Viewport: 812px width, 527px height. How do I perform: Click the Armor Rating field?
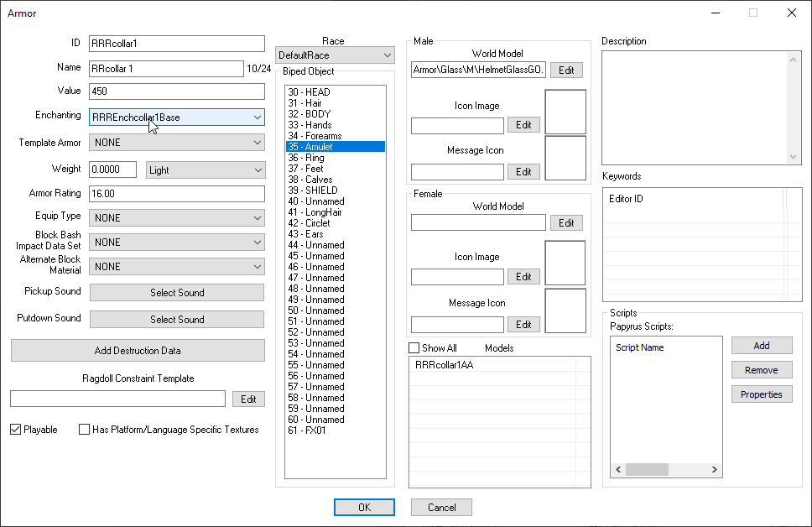pos(177,194)
